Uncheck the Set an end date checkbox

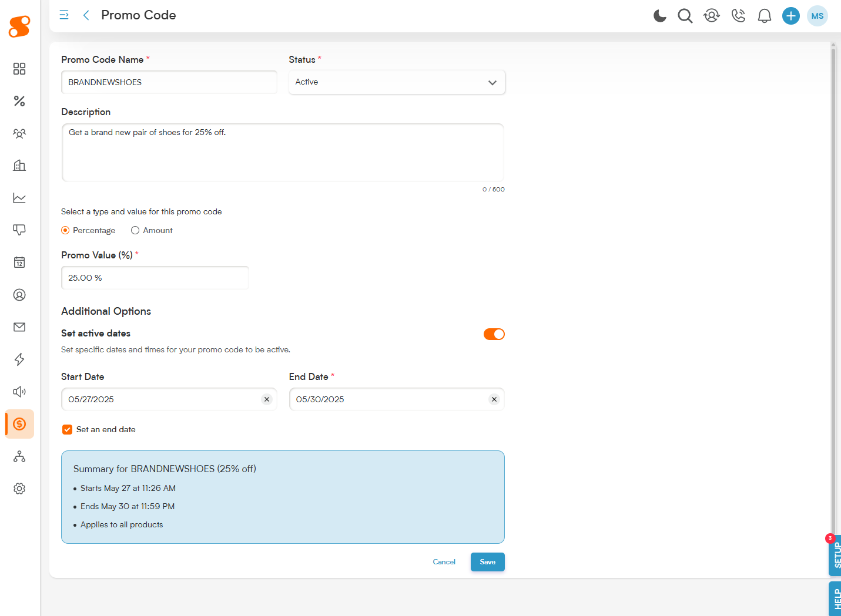pyautogui.click(x=68, y=430)
